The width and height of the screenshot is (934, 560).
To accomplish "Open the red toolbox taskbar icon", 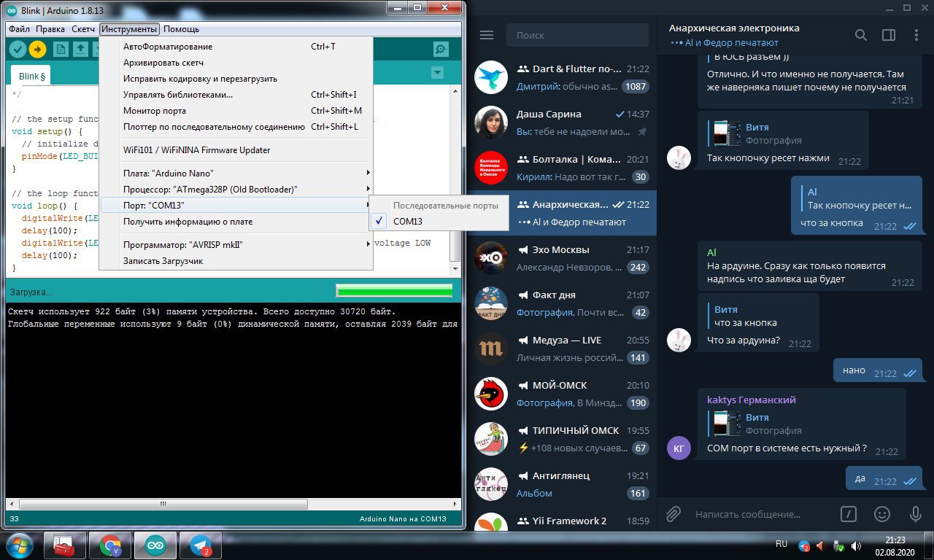I will click(x=64, y=545).
